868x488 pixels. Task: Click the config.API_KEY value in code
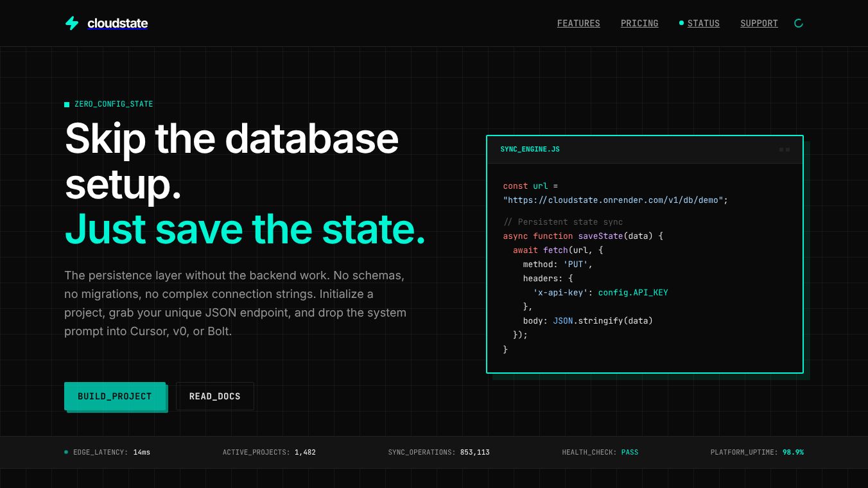633,292
